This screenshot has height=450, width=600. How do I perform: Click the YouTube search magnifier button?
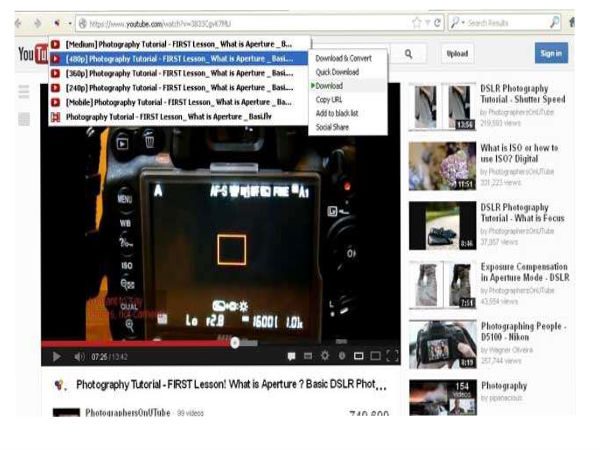click(x=409, y=54)
